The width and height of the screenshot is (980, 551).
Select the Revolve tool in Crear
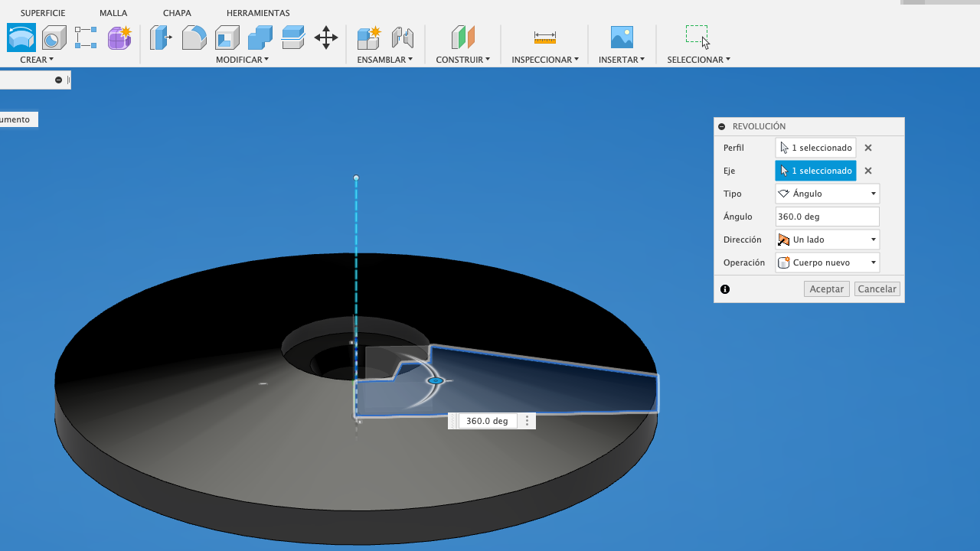pyautogui.click(x=21, y=37)
